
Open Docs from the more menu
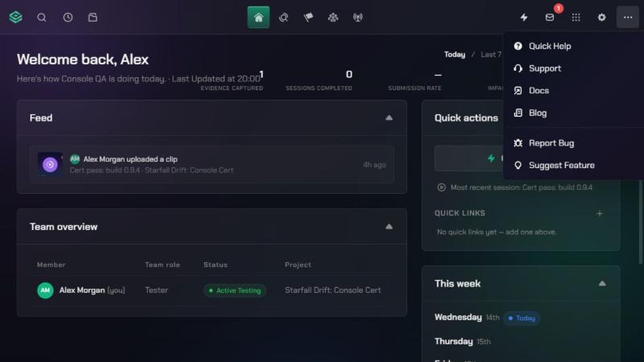pos(573,90)
